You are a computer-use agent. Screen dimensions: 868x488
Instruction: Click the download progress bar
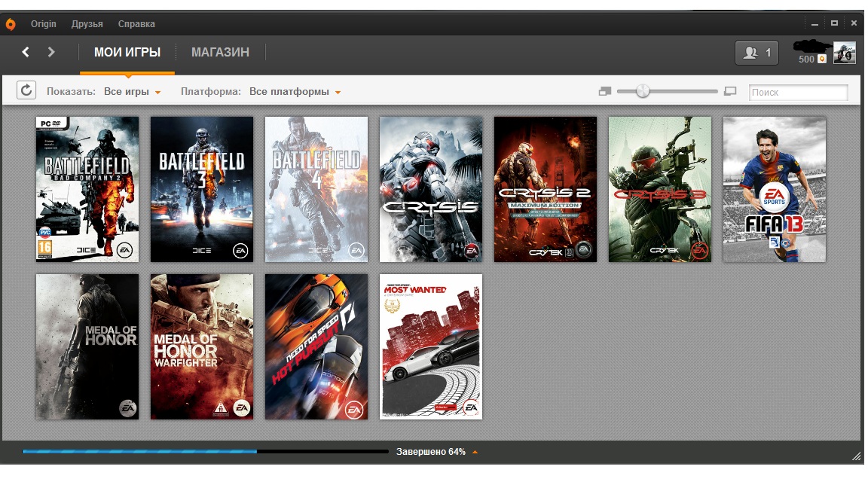206,452
